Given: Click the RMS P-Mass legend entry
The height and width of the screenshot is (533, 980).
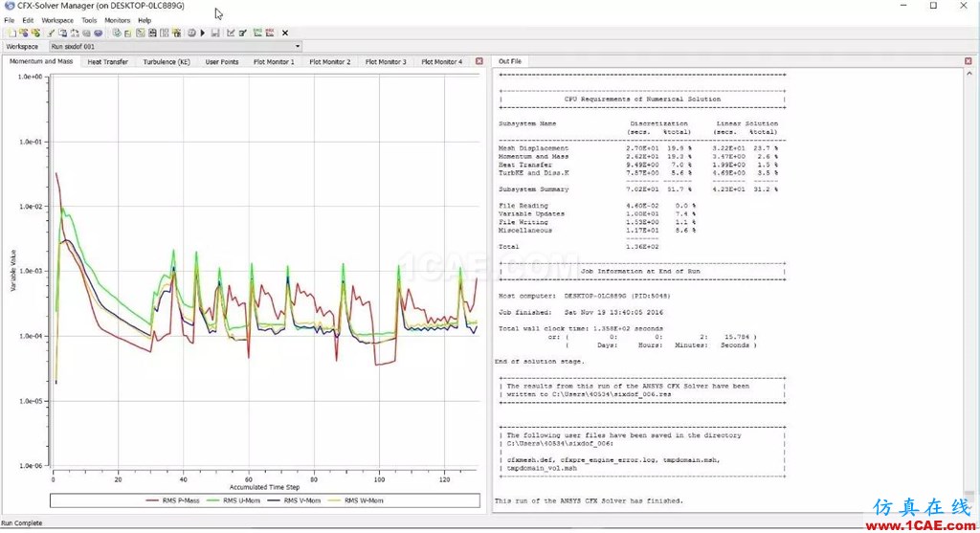Looking at the screenshot, I should pyautogui.click(x=173, y=500).
